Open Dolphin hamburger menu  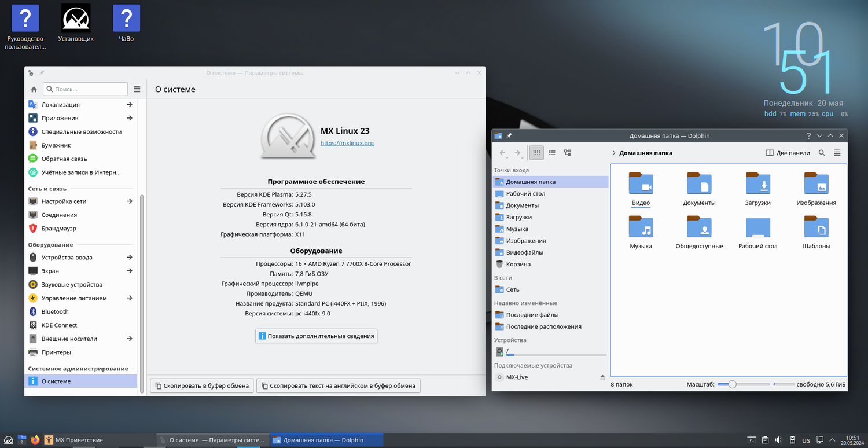point(837,153)
